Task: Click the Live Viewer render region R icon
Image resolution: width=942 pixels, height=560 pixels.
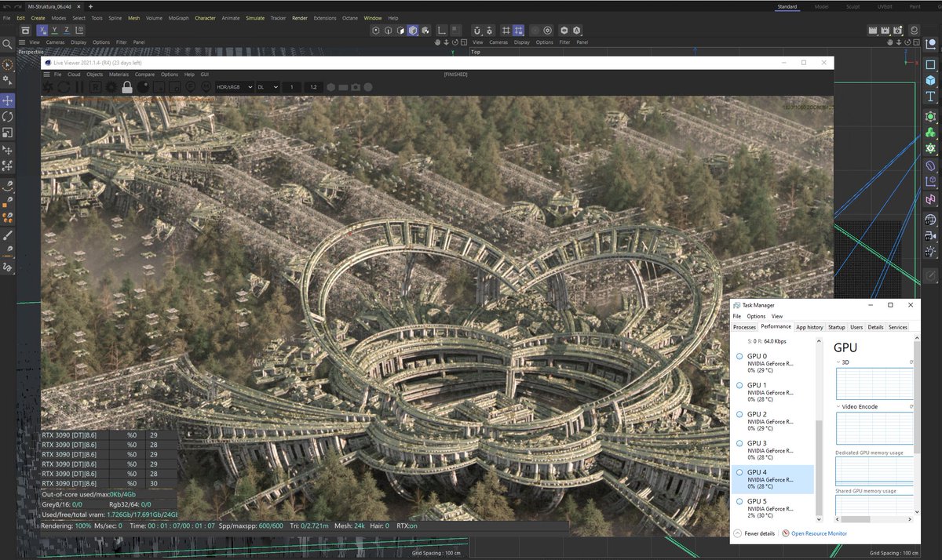Action: point(95,87)
